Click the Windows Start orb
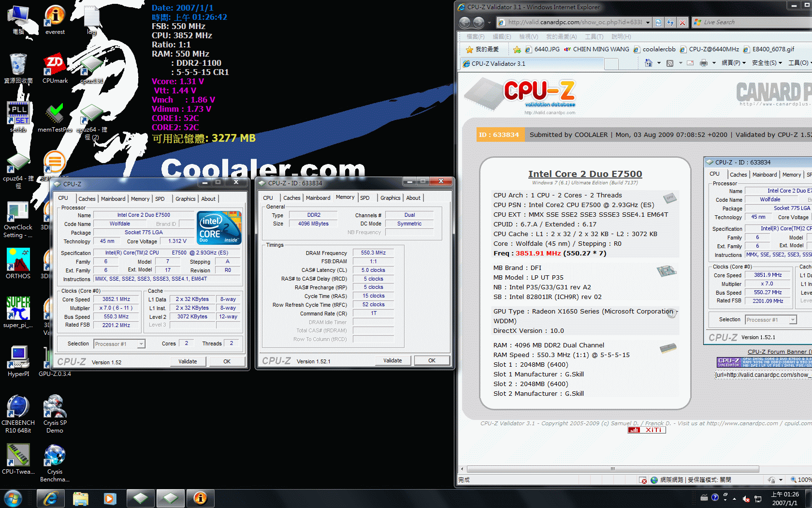 13,498
